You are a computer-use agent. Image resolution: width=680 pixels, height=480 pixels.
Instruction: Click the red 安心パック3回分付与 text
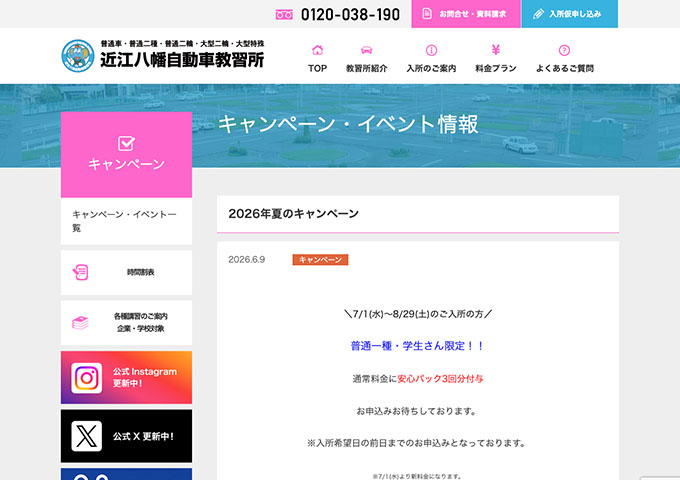pyautogui.click(x=440, y=379)
